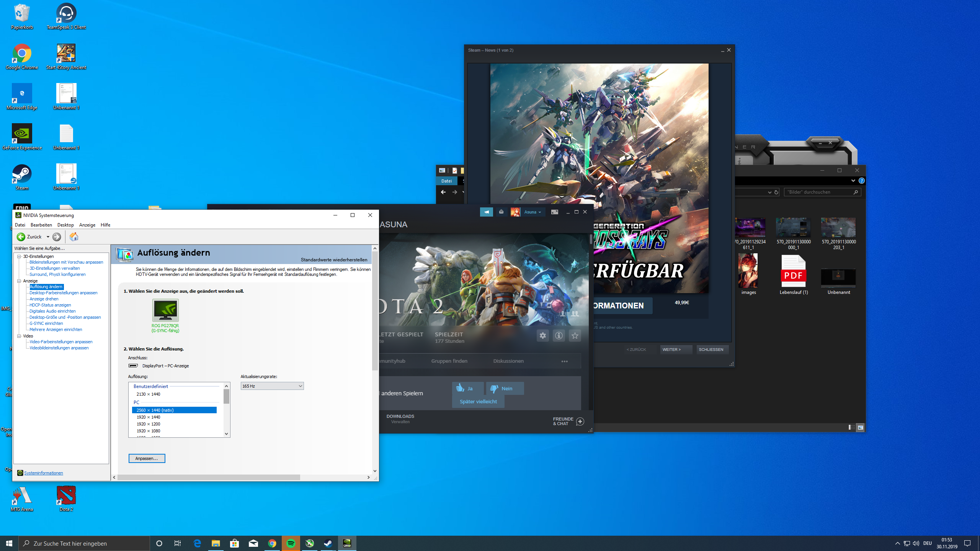This screenshot has width=980, height=551.
Task: Open Dota 2 settings gear icon
Action: coord(542,336)
